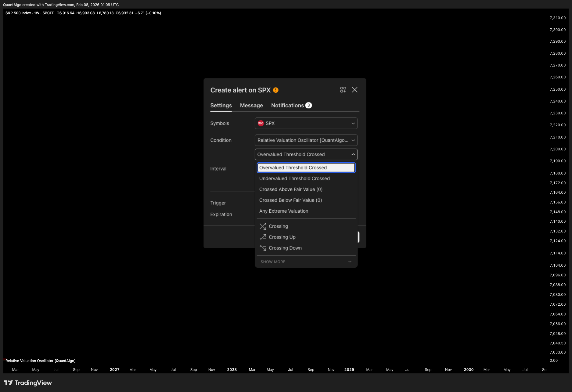Open the Symbols SPX dropdown

[306, 123]
